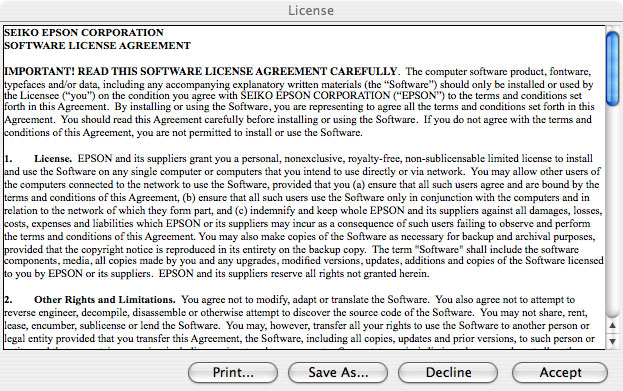This screenshot has width=623, height=391.
Task: Open the Save As dialog
Action: [x=338, y=373]
